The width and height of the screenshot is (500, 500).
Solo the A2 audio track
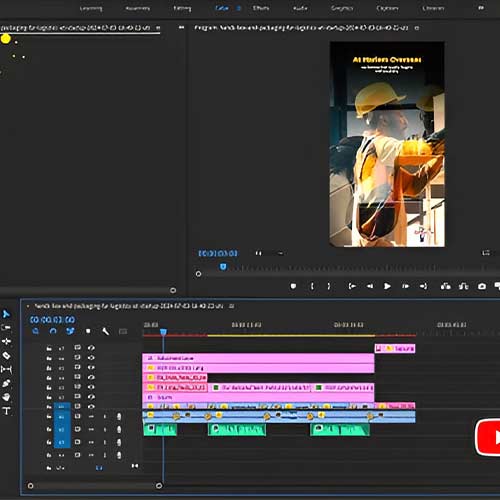[x=105, y=430]
